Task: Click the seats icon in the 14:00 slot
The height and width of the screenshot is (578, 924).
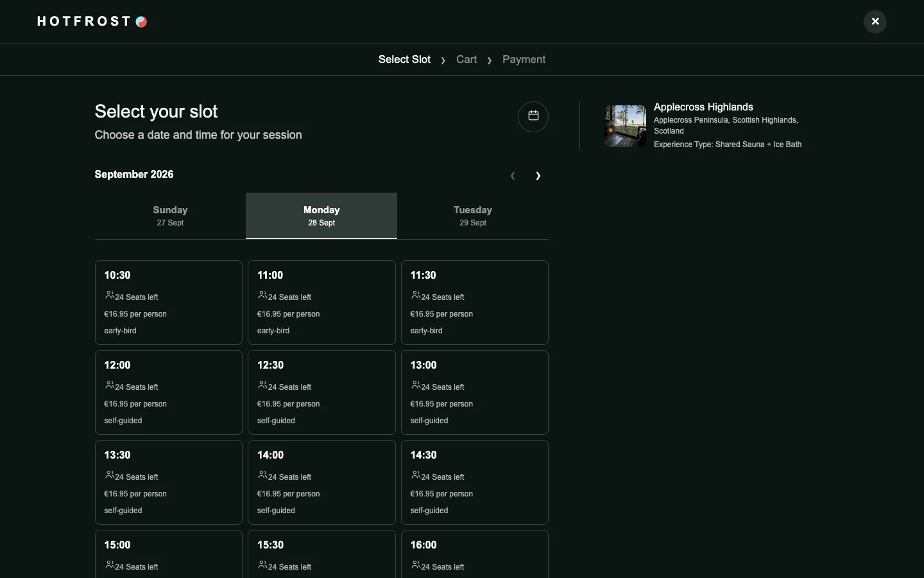Action: [262, 475]
